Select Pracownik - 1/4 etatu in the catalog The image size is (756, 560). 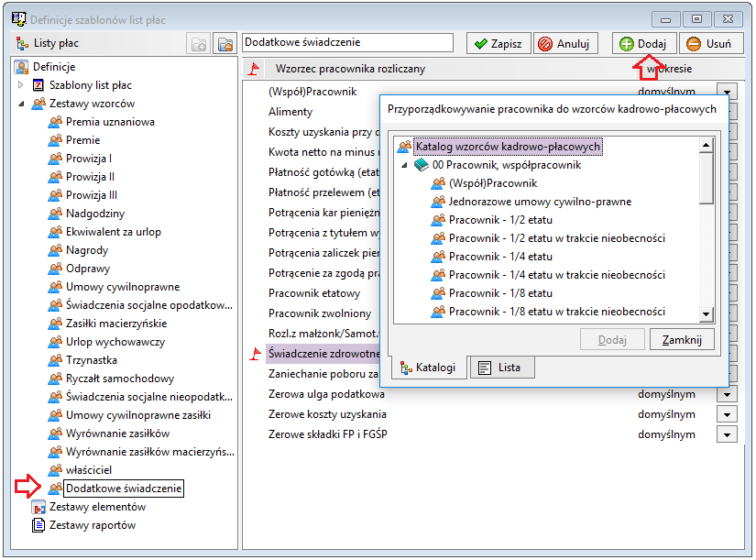pyautogui.click(x=500, y=257)
